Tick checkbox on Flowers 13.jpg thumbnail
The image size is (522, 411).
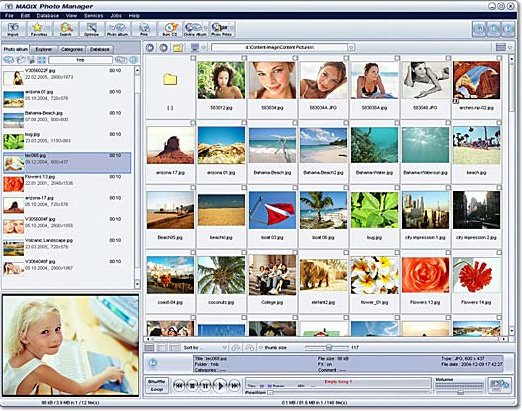pyautogui.click(x=448, y=252)
